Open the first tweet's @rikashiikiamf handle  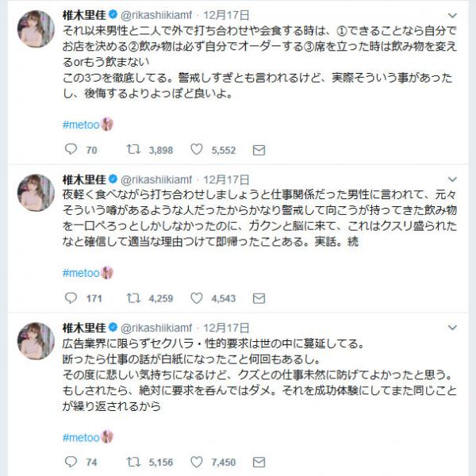[156, 15]
